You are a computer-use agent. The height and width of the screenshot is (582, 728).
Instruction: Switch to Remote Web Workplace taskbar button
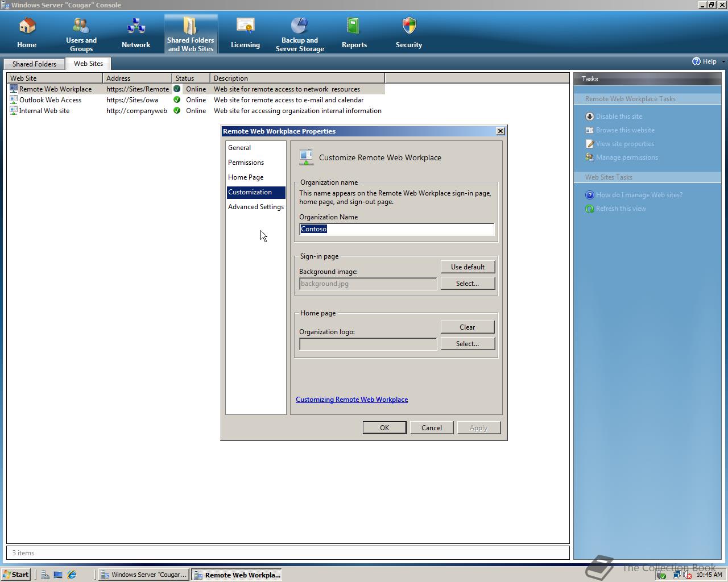(237, 575)
